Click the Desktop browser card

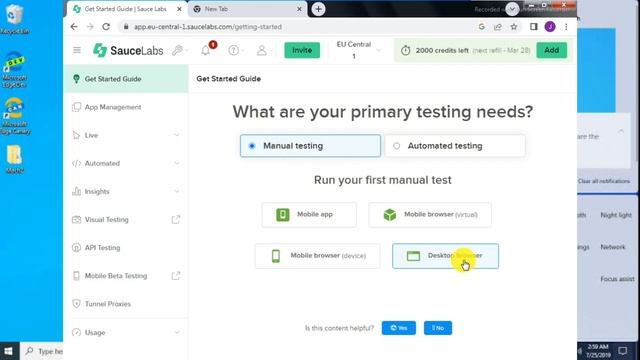pyautogui.click(x=445, y=256)
